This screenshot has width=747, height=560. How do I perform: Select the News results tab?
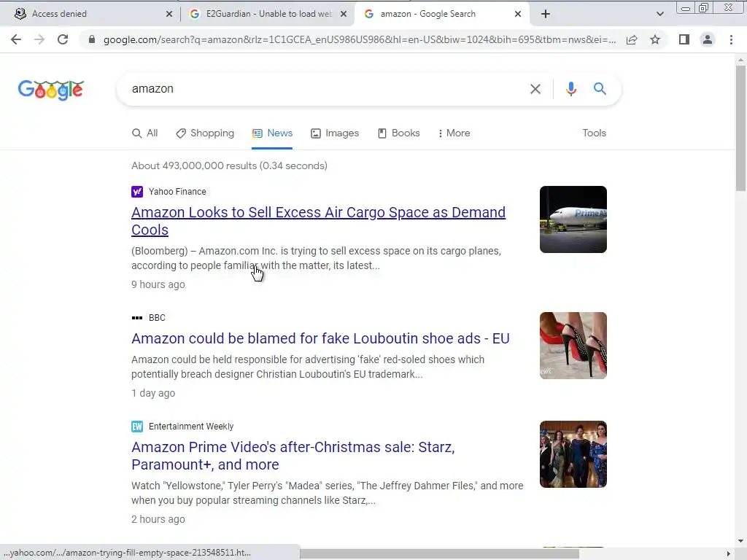272,133
